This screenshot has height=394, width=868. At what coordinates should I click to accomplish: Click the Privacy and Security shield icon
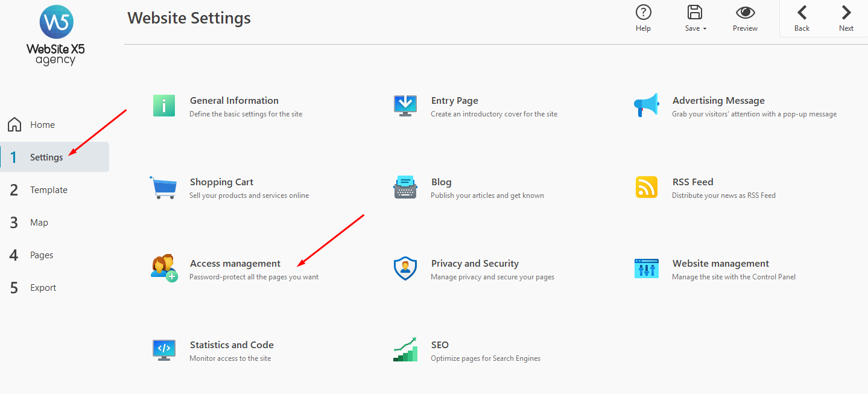click(405, 268)
